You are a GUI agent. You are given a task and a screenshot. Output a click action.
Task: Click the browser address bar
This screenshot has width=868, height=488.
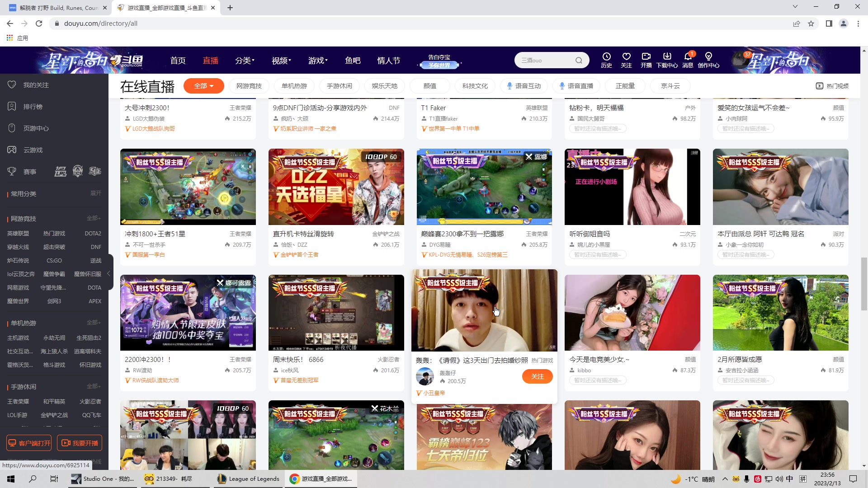420,23
